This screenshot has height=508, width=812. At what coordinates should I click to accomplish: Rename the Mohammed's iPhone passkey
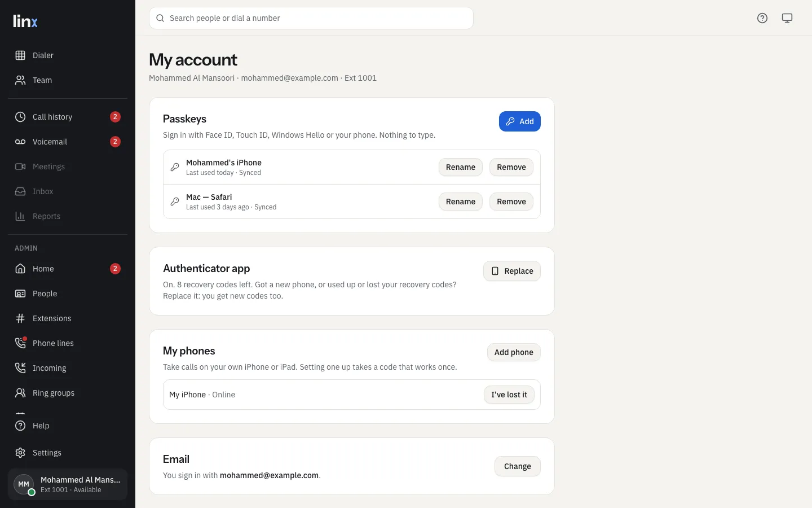pyautogui.click(x=461, y=167)
